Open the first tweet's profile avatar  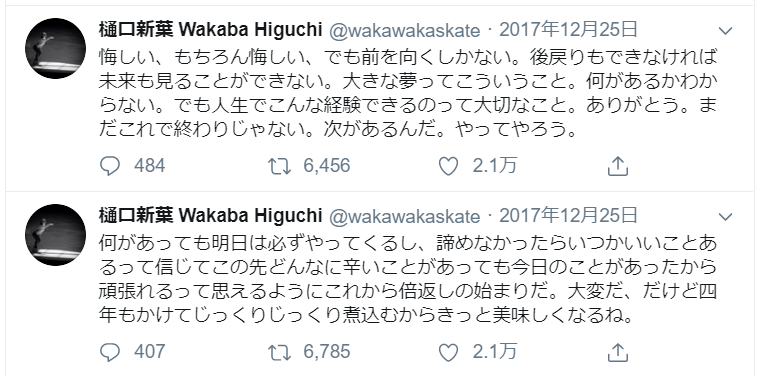[55, 48]
